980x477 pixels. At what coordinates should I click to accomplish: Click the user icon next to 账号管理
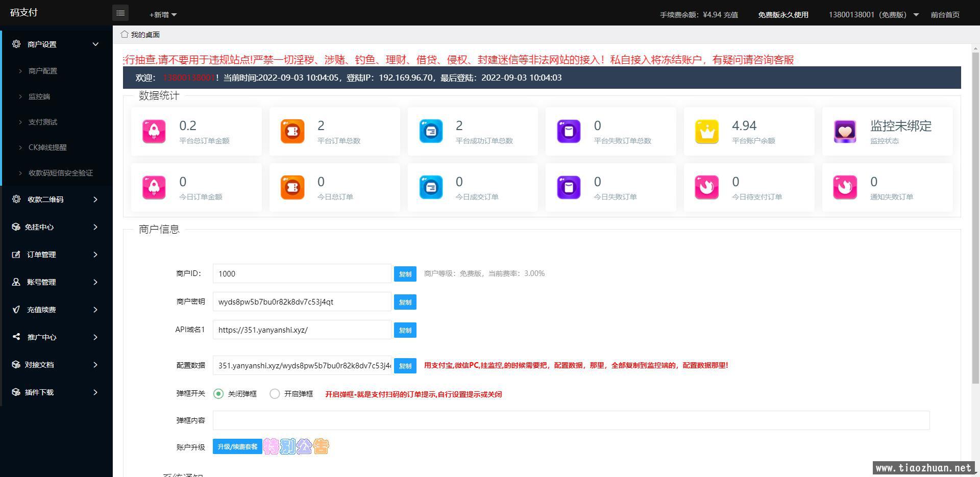pos(16,282)
